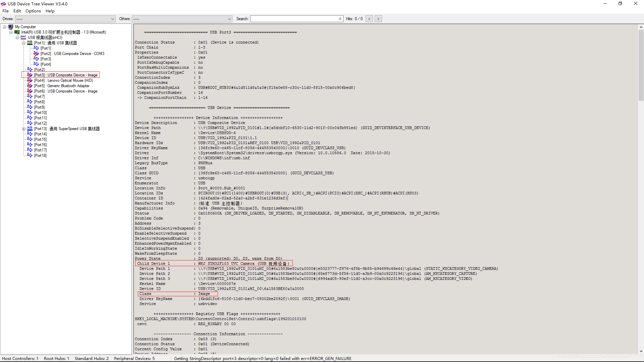Click inside the Search text field
The image size is (644, 362).
[x=294, y=19]
